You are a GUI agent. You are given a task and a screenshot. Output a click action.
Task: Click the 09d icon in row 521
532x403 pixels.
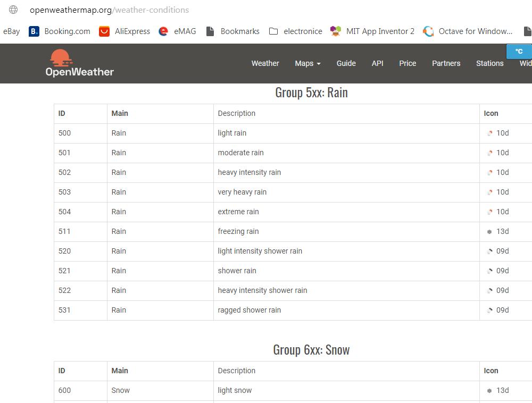(489, 271)
